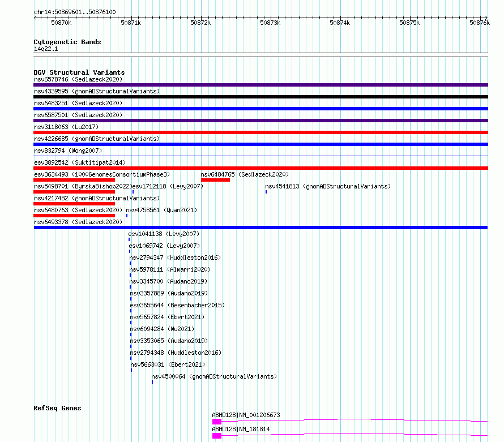This screenshot has height=442, width=504.
Task: Click the nsv6094284 (Wu2021) label
Action: pos(163,329)
